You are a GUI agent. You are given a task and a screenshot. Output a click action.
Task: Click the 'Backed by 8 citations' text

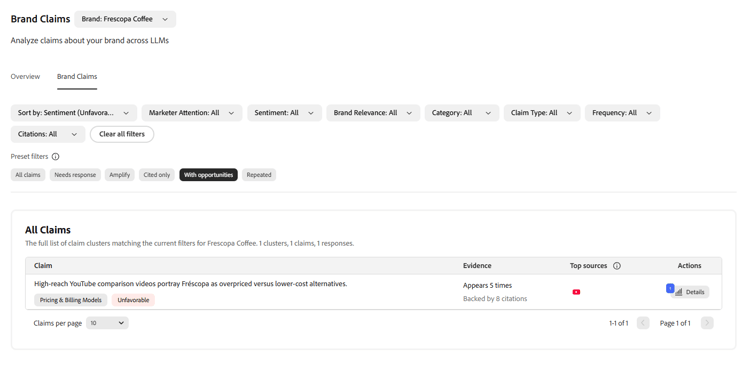click(495, 299)
